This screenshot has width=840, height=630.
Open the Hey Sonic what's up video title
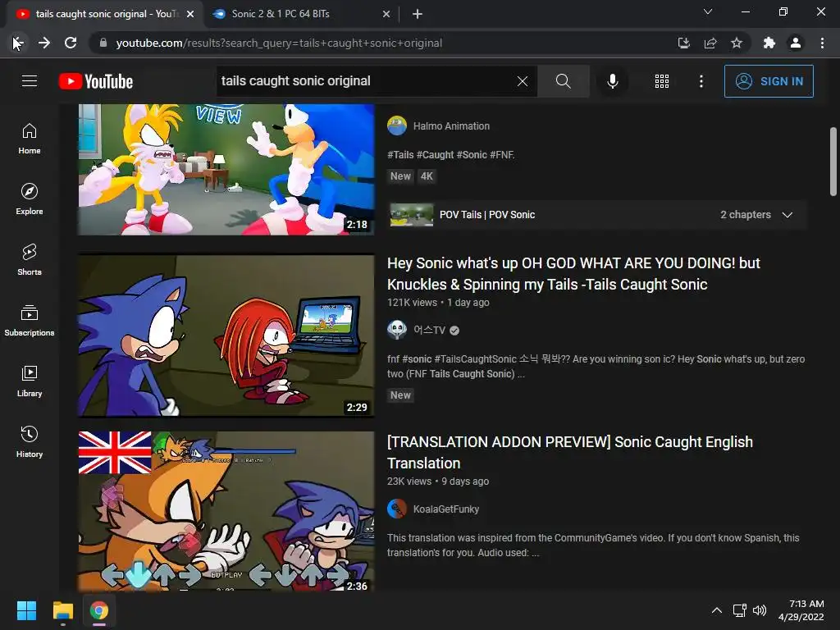[x=573, y=274]
